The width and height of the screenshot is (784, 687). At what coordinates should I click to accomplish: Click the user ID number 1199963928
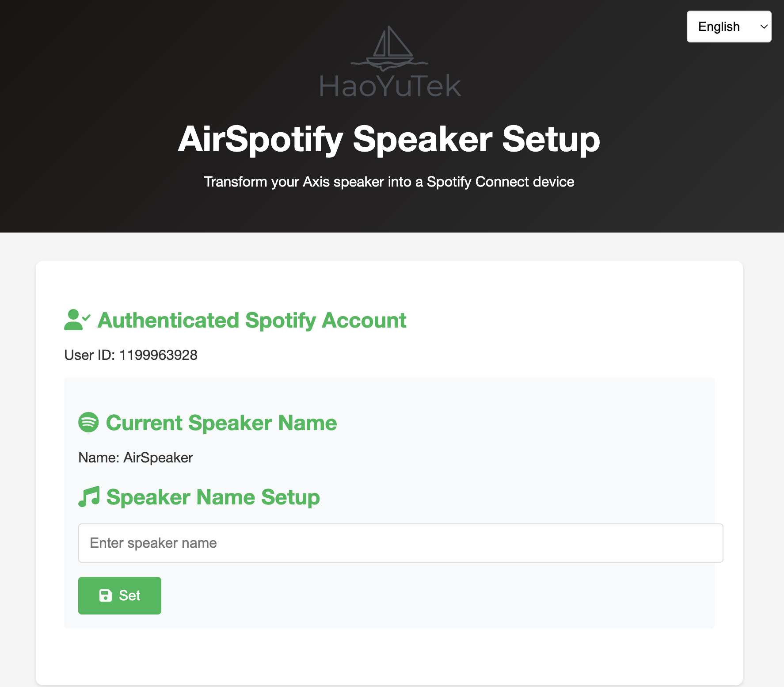click(x=158, y=355)
